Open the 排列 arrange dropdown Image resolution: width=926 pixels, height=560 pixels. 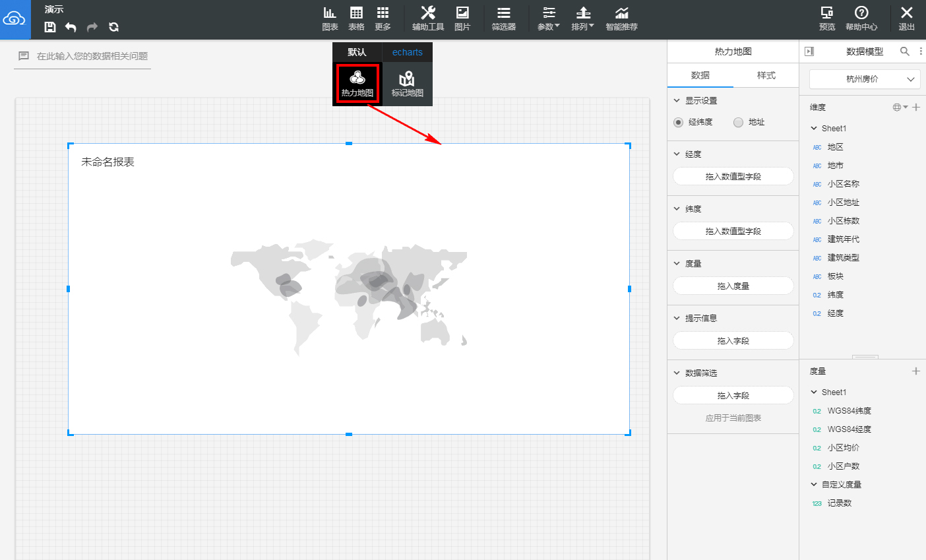(x=583, y=18)
